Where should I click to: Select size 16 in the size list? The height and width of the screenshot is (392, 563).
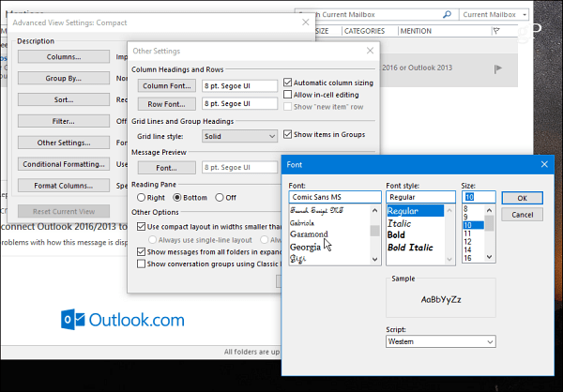click(x=467, y=258)
